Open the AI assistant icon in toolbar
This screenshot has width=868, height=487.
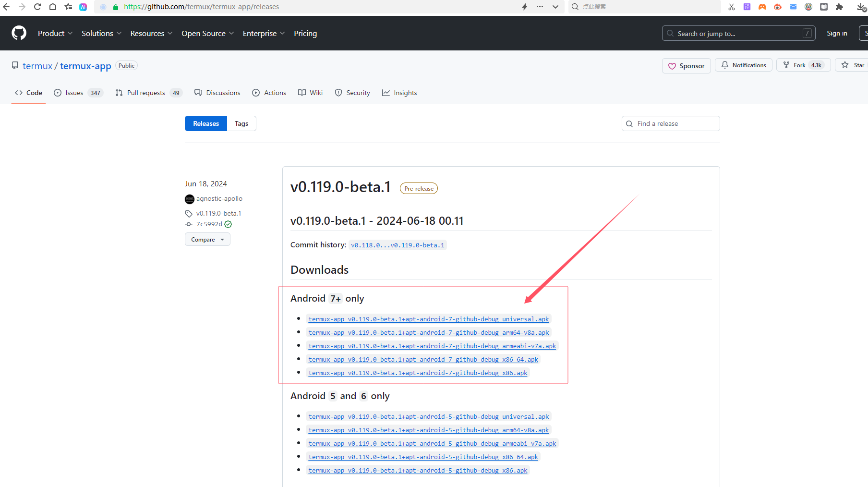pos(83,7)
